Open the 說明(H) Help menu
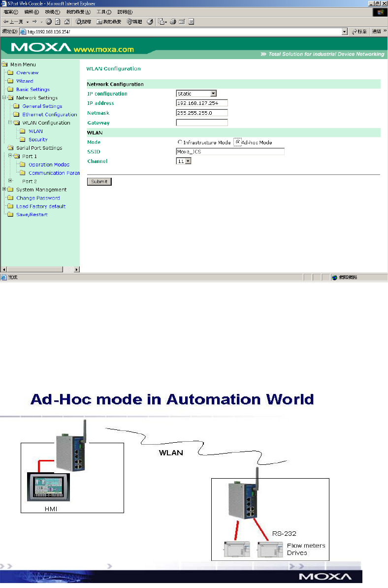 (x=125, y=12)
